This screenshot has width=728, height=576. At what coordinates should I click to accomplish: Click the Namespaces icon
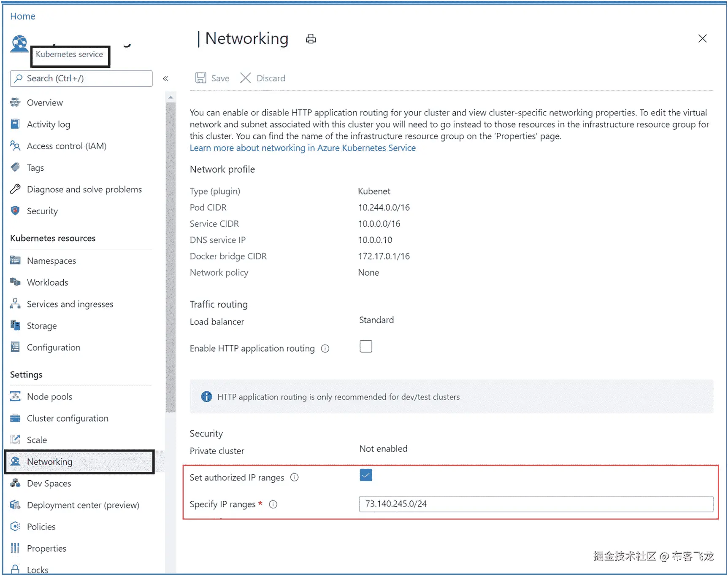15,260
